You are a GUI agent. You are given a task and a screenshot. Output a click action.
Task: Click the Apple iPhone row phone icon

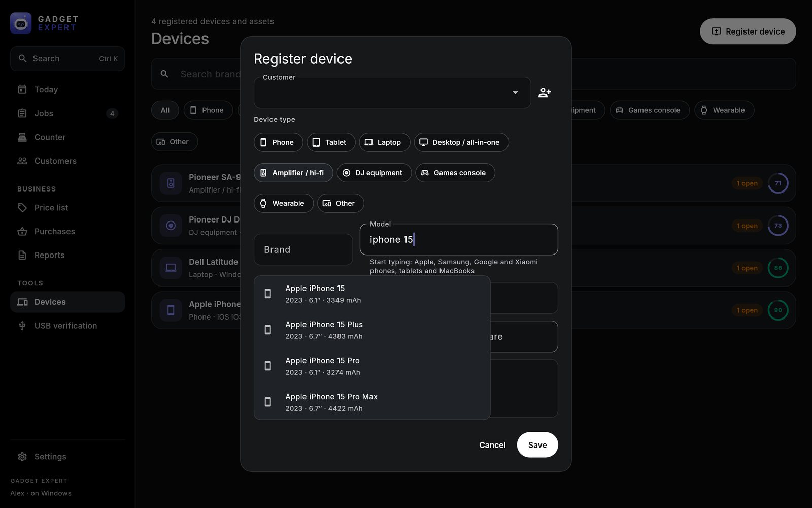coord(171,310)
